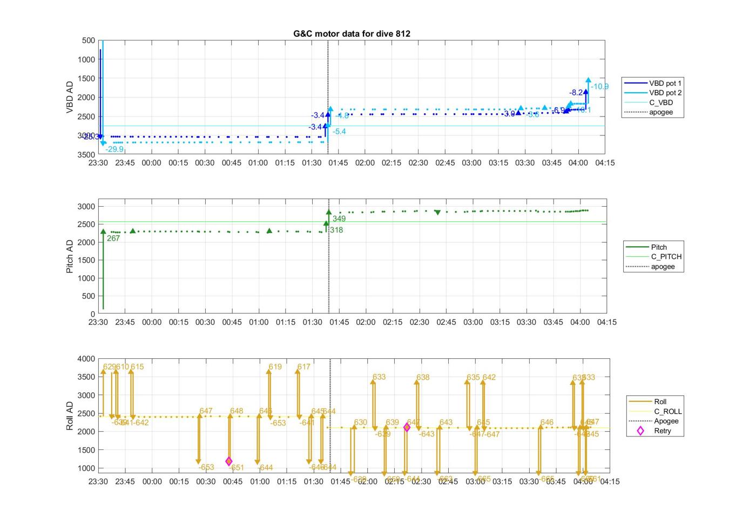This screenshot has width=756, height=532.
Task: Click the '646' roll data label
Action: pyautogui.click(x=547, y=423)
